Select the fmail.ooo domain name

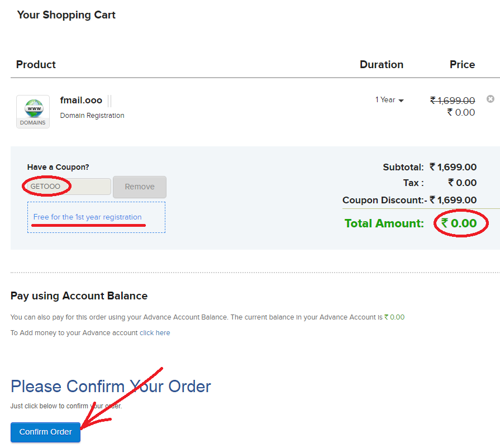(81, 101)
